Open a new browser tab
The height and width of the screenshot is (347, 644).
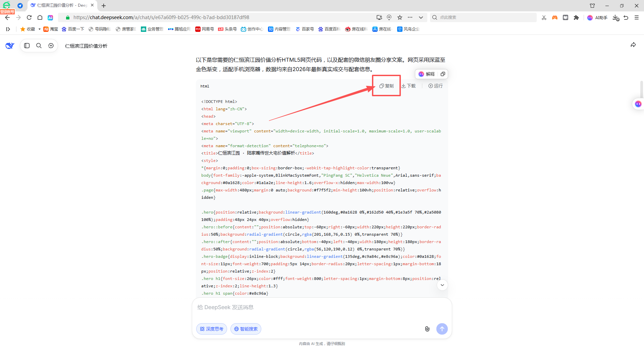click(x=104, y=6)
